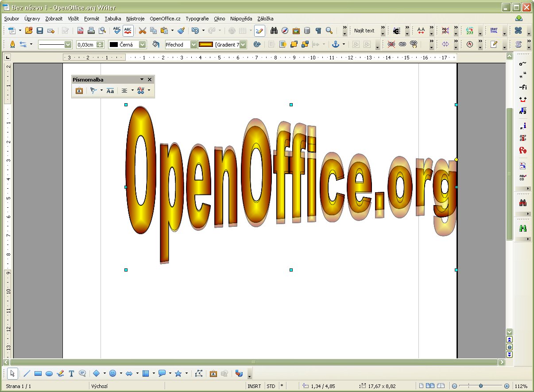Image resolution: width=534 pixels, height=392 pixels.
Task: Cut the selection with the scissors icon
Action: (x=142, y=31)
